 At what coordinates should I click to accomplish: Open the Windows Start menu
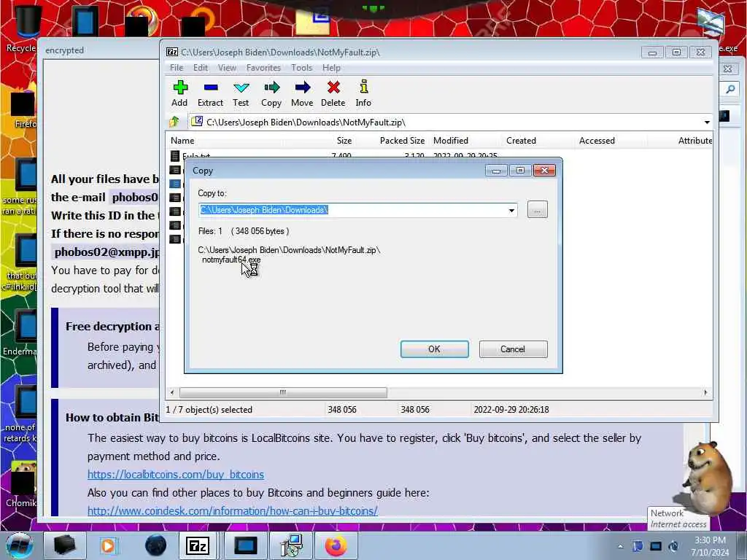pyautogui.click(x=18, y=545)
